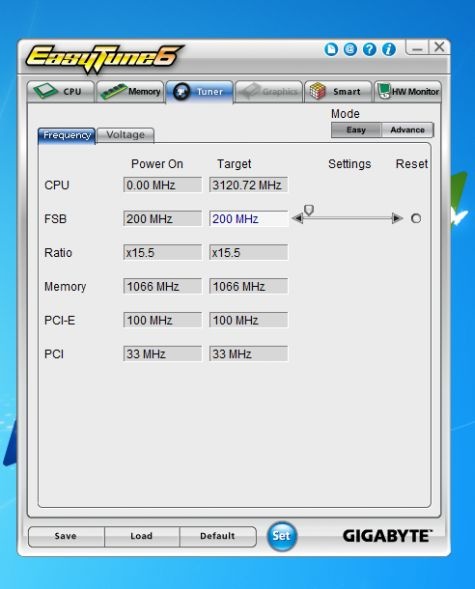Increase FSB with the right slider arrow
The height and width of the screenshot is (589, 475).
coord(397,218)
